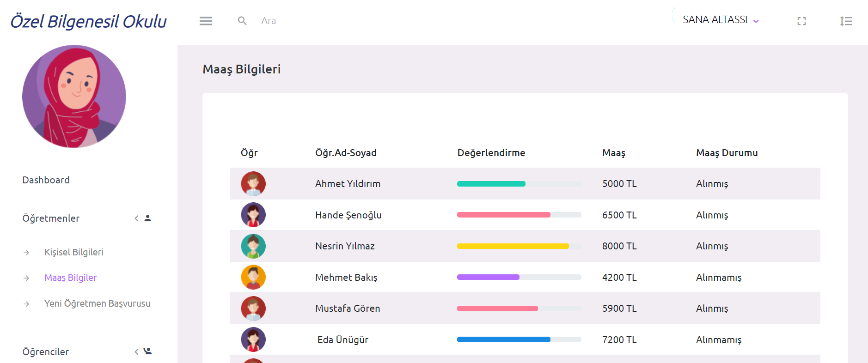The image size is (868, 363).
Task: Click the large profile picture in sidebar
Action: [74, 97]
